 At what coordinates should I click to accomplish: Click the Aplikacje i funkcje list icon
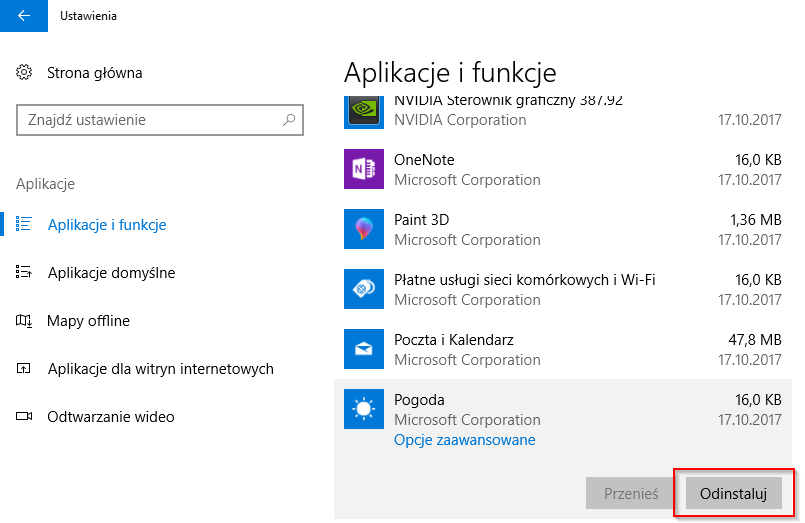coord(24,224)
